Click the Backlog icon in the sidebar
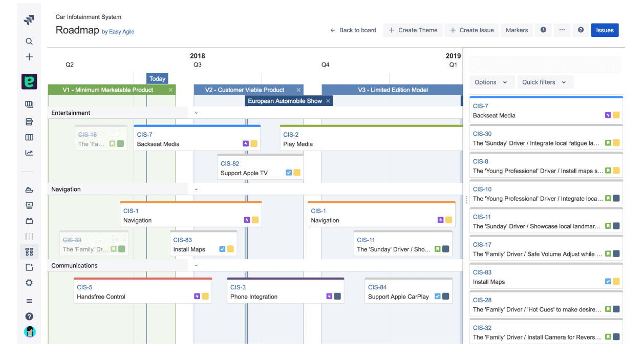The image size is (644, 360). pos(29,121)
